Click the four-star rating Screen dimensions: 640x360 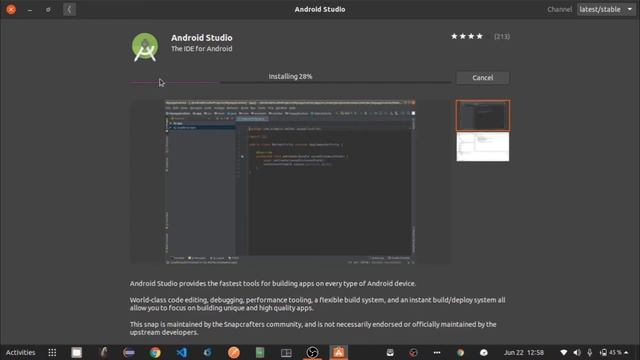[x=467, y=36]
